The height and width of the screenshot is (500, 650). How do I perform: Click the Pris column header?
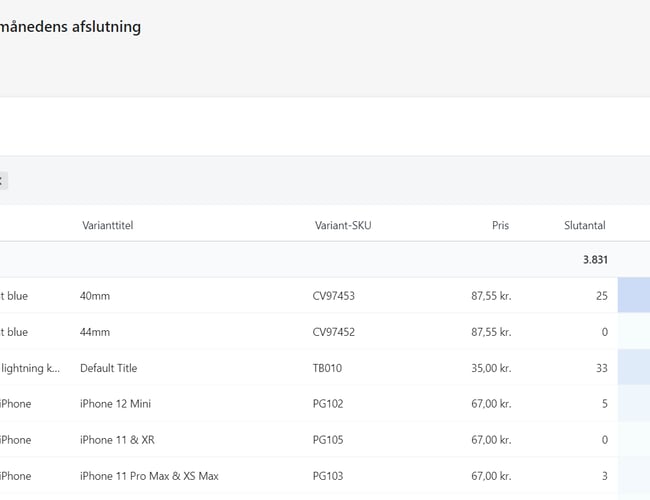[x=500, y=226]
